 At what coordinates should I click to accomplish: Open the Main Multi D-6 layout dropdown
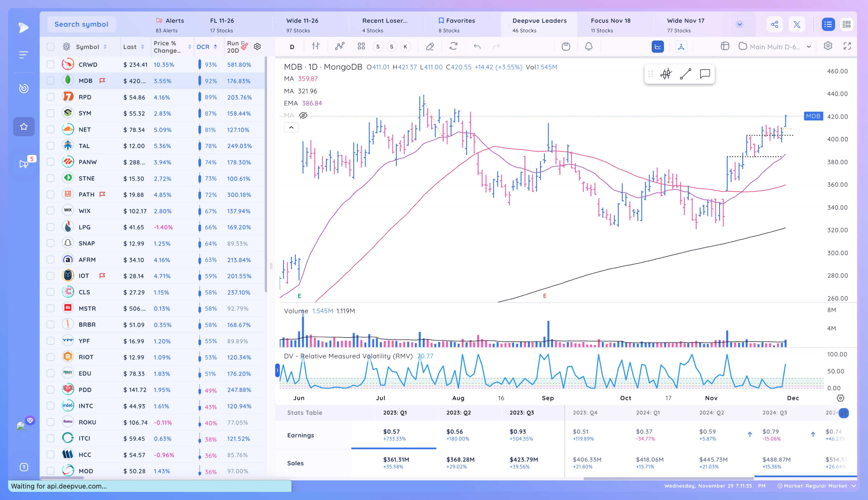tap(775, 47)
